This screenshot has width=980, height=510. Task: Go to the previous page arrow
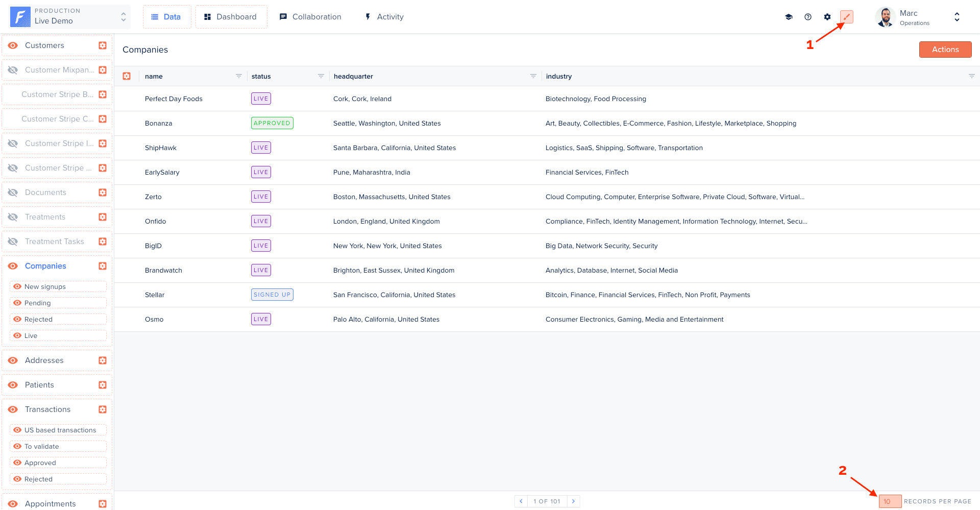click(521, 501)
